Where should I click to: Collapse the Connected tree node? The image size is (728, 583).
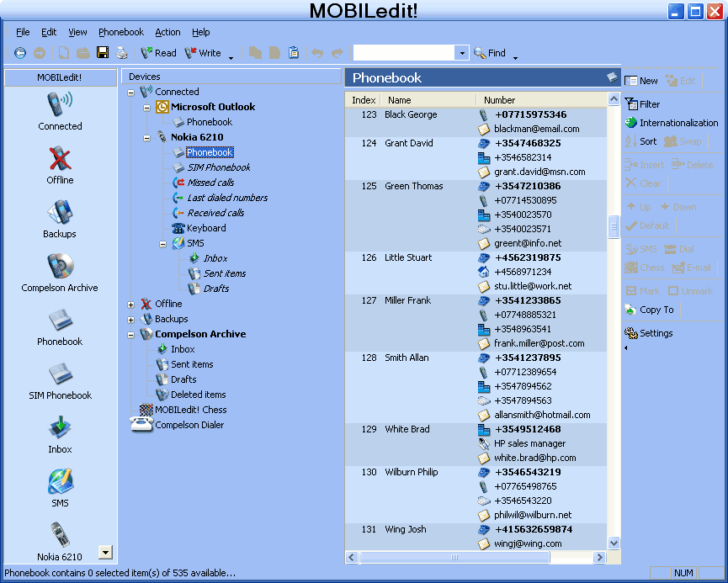[x=131, y=93]
